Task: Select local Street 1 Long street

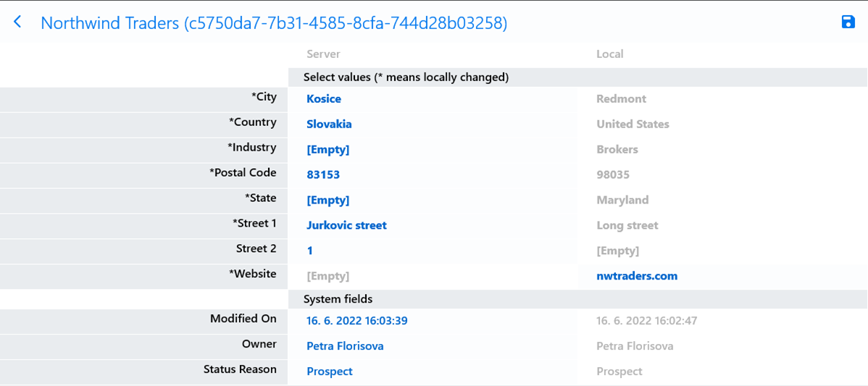Action: click(x=627, y=226)
